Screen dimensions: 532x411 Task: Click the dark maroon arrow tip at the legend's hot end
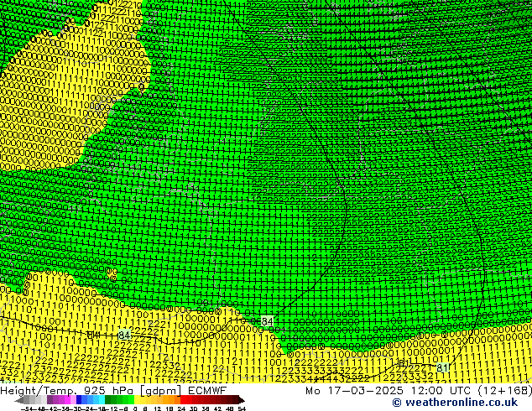(x=242, y=400)
